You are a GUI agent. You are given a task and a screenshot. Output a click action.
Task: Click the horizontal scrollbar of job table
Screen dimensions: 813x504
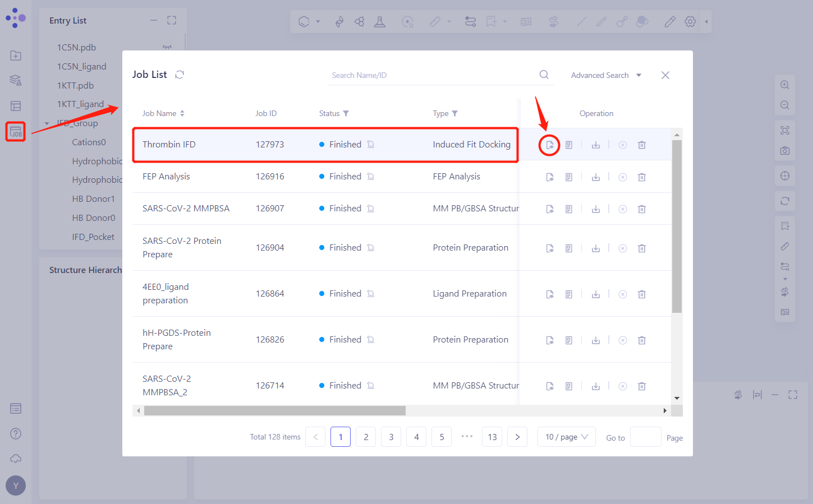click(275, 411)
